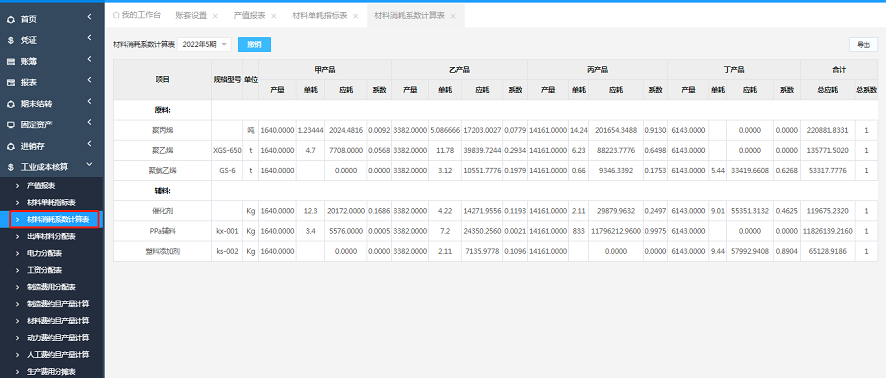
Task: Expand the 固定资产 menu chevron
Action: click(x=89, y=123)
